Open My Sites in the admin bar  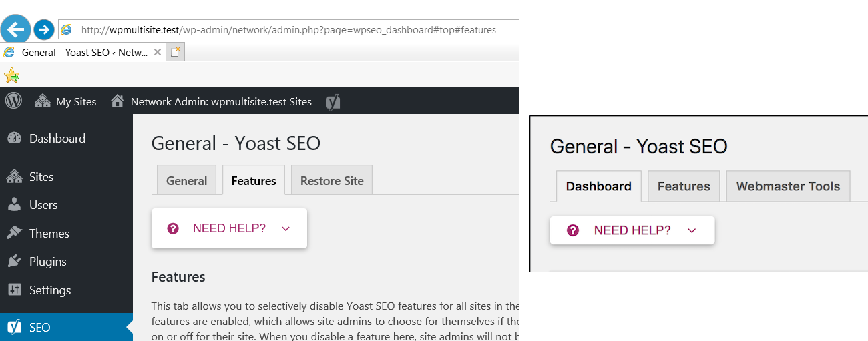(65, 101)
